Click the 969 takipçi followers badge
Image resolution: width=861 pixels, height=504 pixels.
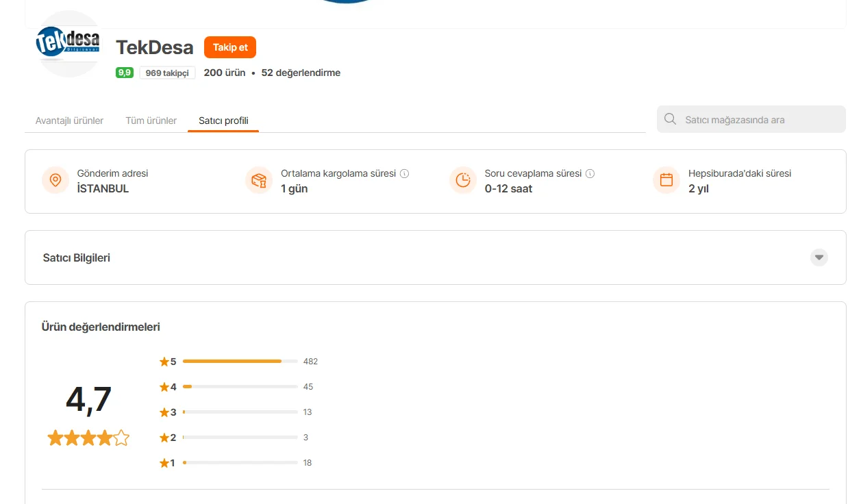click(167, 73)
